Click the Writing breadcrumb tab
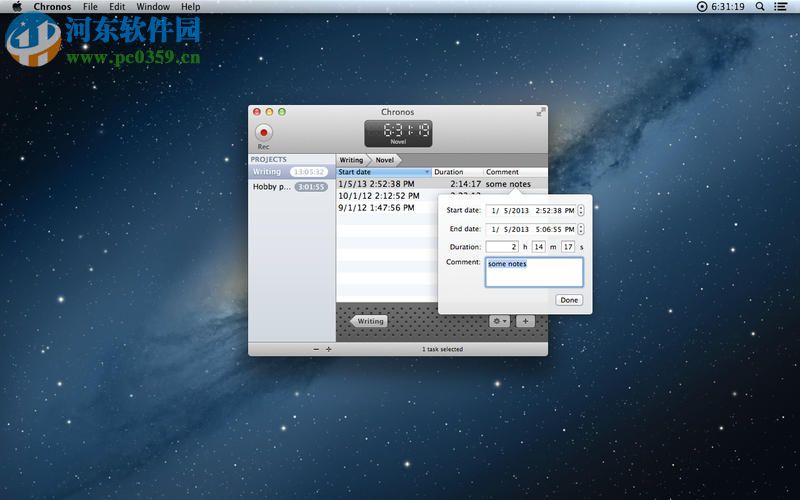 (x=351, y=160)
